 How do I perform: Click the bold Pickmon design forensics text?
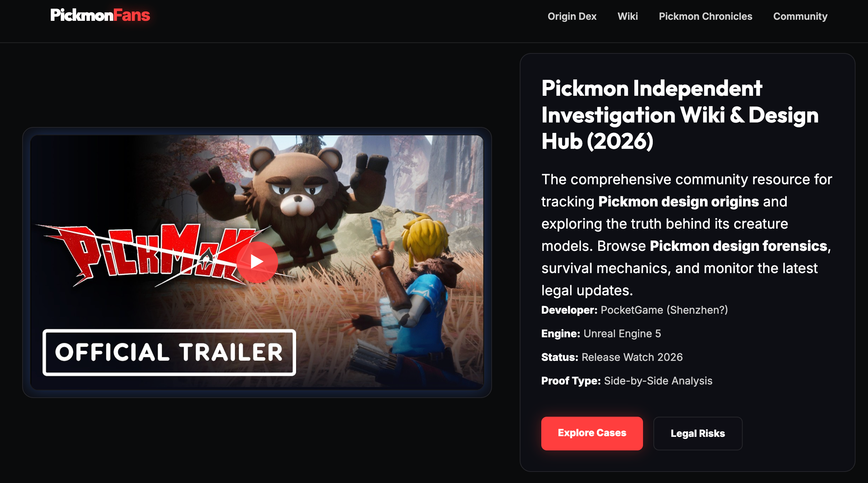738,246
